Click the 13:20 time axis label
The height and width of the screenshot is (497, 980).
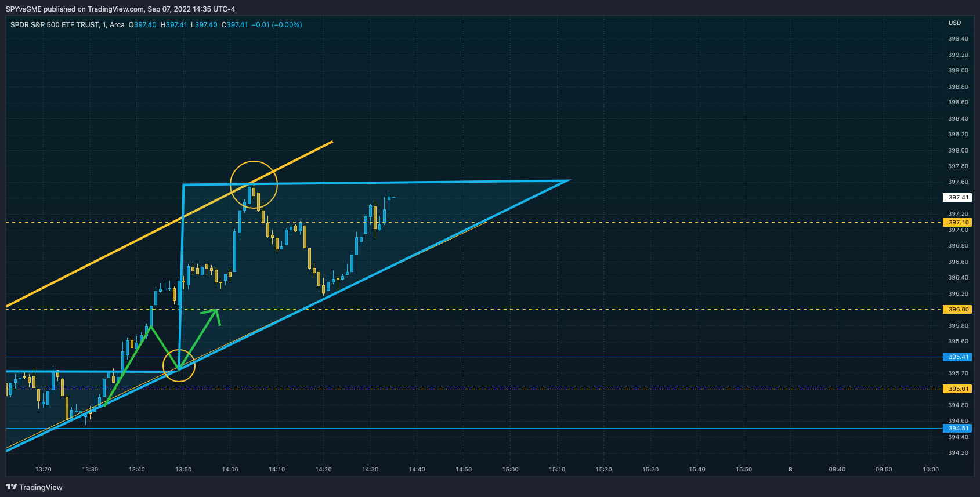(x=44, y=470)
